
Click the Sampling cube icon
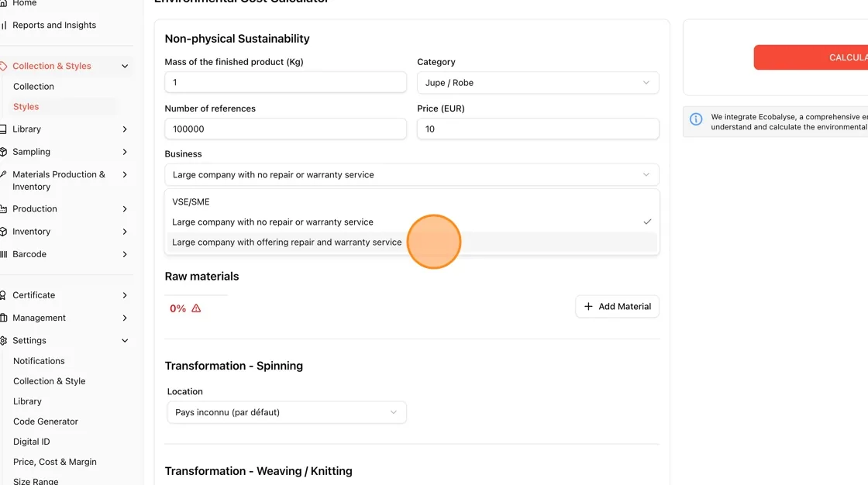(x=3, y=152)
